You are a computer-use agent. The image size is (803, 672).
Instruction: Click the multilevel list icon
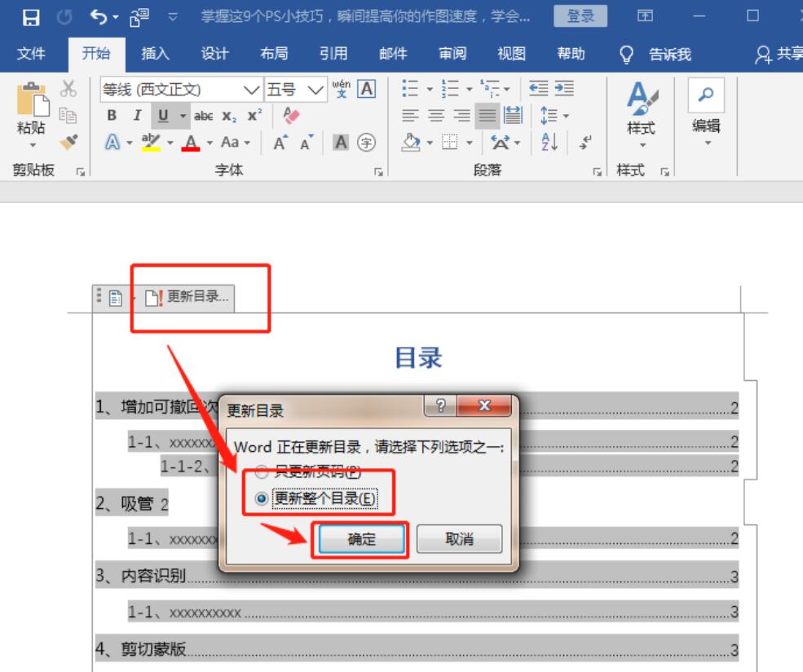tap(490, 89)
